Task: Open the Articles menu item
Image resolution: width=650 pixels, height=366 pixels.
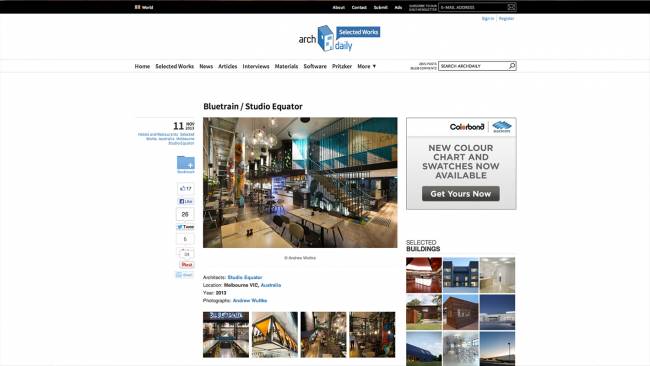Action: pos(228,66)
